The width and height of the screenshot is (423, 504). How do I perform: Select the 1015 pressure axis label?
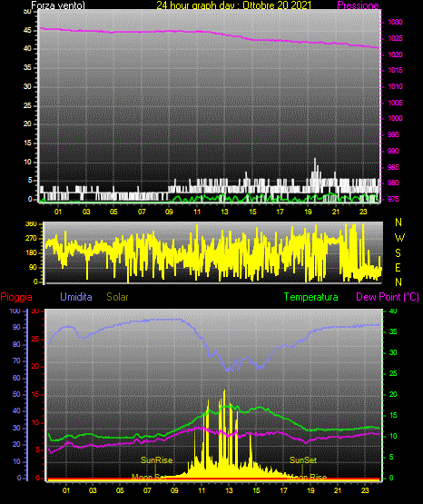395,71
